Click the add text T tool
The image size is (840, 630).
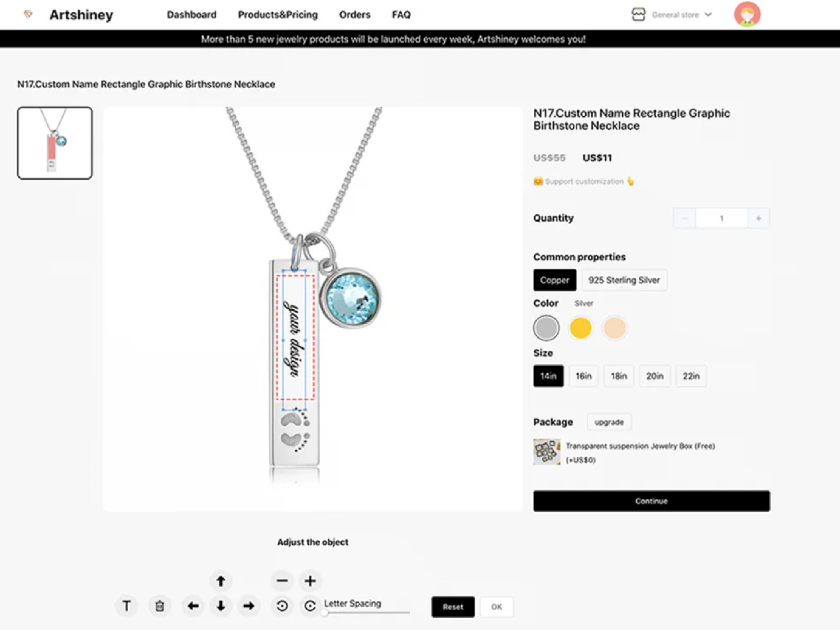point(126,606)
